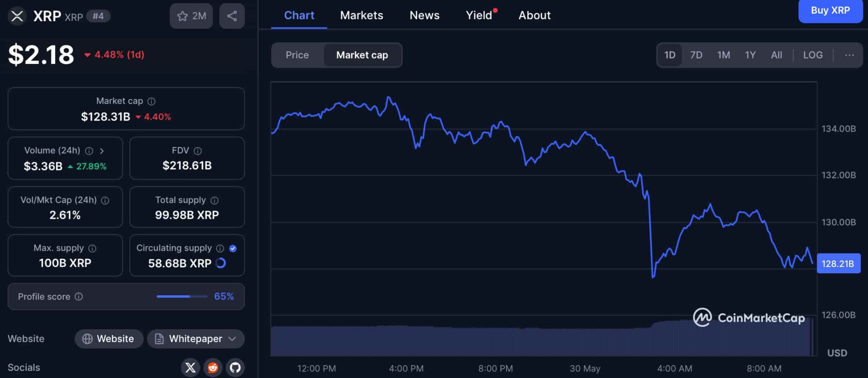Show the Profile score info icon
The image size is (868, 378).
click(79, 297)
